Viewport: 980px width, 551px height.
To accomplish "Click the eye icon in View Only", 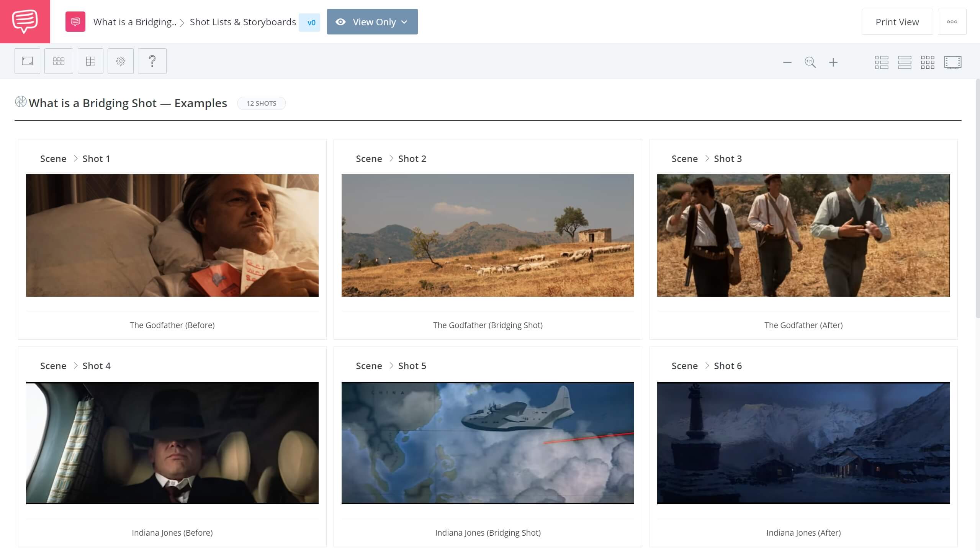I will tap(340, 22).
